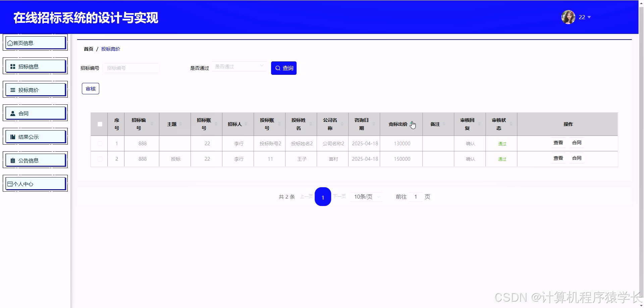This screenshot has height=308, width=644.
Task: Select the 投标竞价 list icon
Action: click(x=13, y=90)
